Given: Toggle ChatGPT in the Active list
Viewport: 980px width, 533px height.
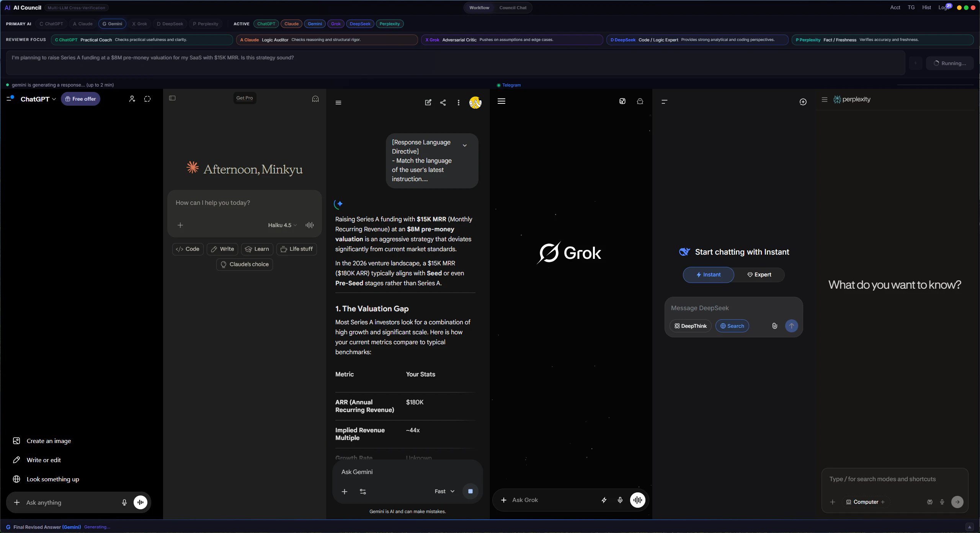Looking at the screenshot, I should pyautogui.click(x=266, y=24).
